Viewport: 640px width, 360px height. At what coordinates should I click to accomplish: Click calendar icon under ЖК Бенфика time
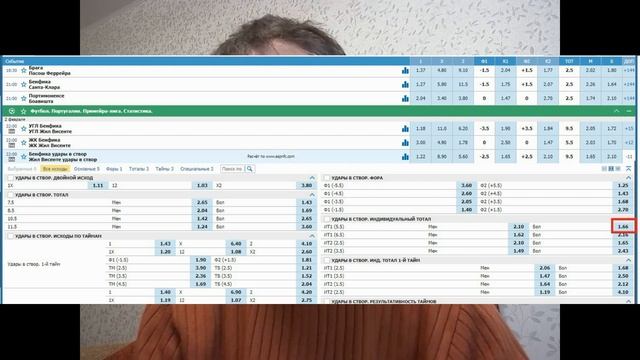coord(11,145)
